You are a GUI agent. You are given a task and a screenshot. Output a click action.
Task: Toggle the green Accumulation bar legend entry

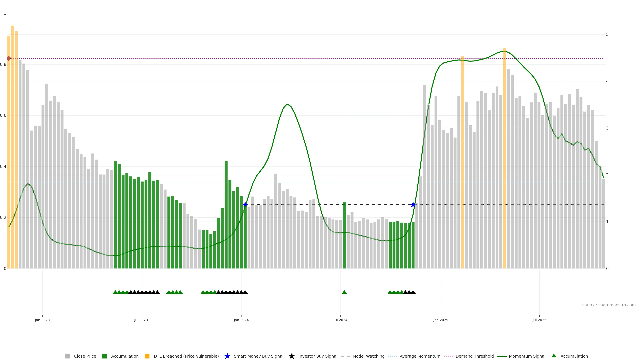(104, 356)
